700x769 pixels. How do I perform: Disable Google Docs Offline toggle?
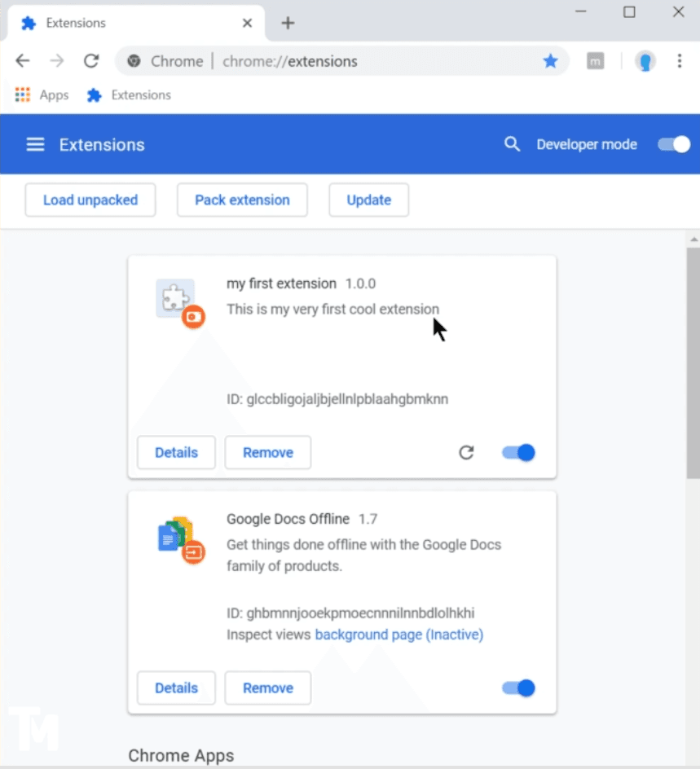518,688
